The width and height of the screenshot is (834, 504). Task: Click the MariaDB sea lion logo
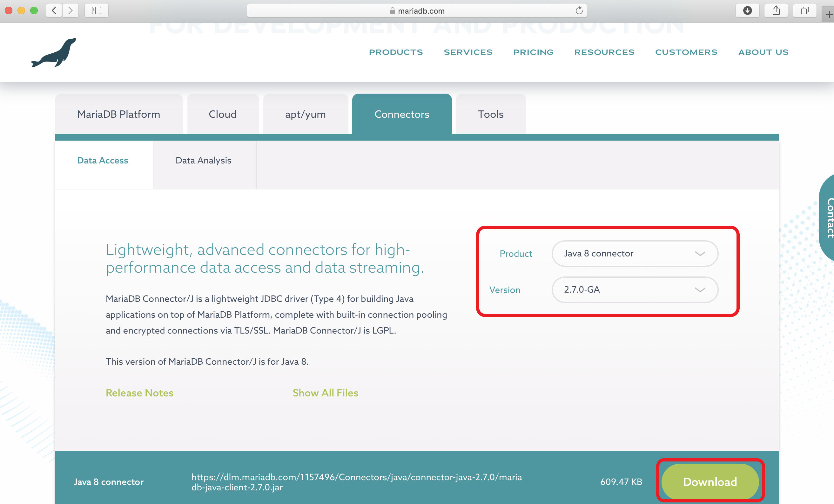(53, 52)
